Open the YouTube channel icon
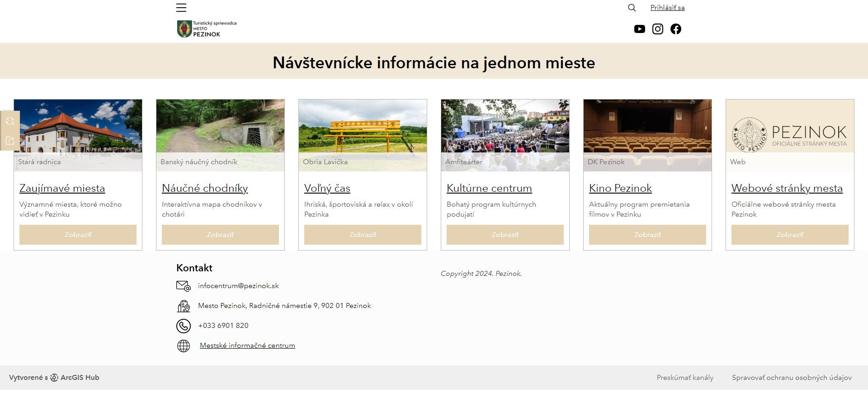The height and width of the screenshot is (412, 868). coord(640,28)
